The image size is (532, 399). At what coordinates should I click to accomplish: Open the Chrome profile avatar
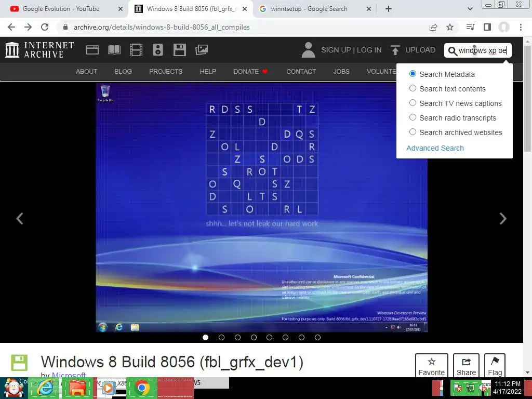coord(504,27)
